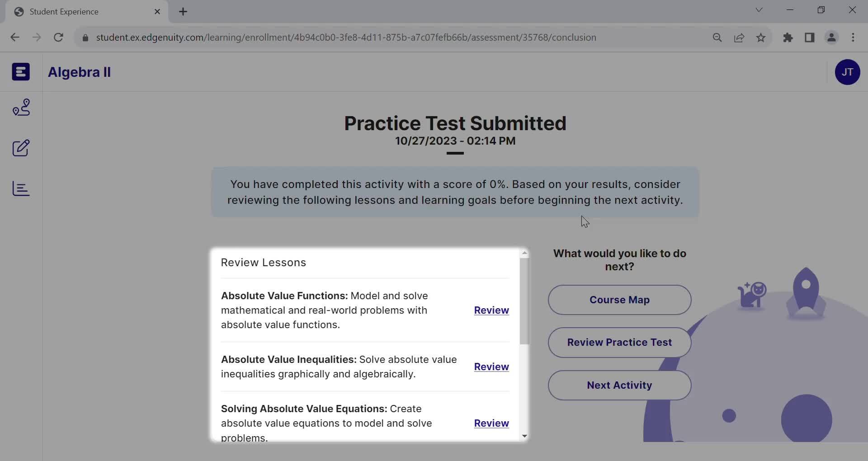Click the Review Lessons scroll down arrow
The height and width of the screenshot is (461, 868).
point(524,436)
